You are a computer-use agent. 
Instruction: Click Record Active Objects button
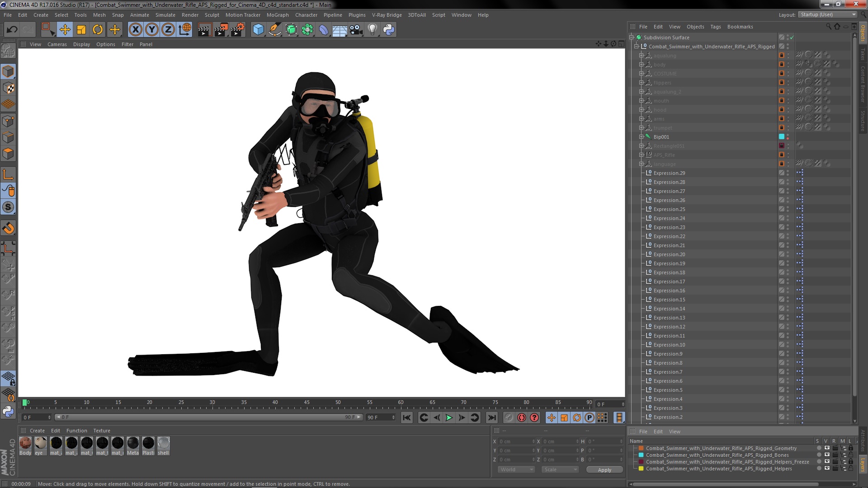[x=509, y=418]
